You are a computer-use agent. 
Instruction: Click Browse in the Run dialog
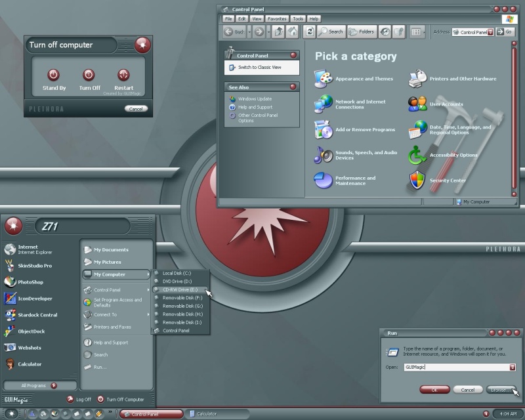pos(501,390)
